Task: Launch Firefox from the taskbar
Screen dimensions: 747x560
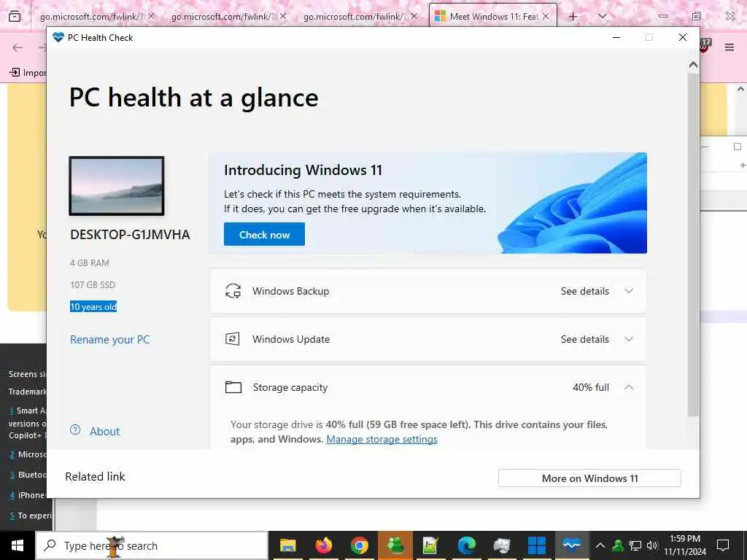Action: 323,545
